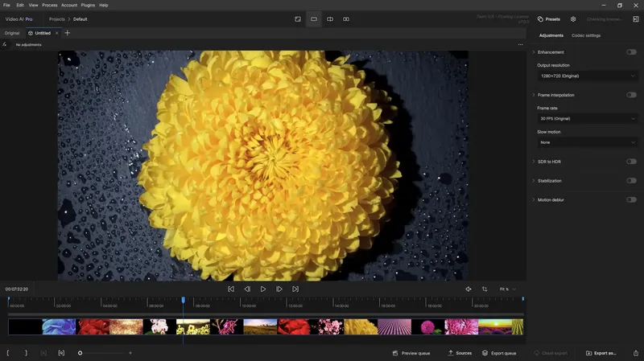Toggle Stabilization on
644x361 pixels.
click(x=631, y=181)
